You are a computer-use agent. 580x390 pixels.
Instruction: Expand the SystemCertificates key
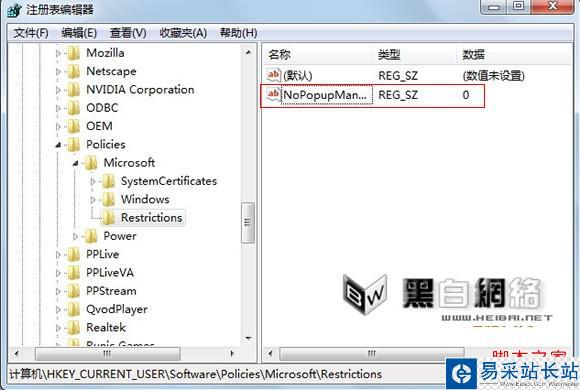pos(93,181)
